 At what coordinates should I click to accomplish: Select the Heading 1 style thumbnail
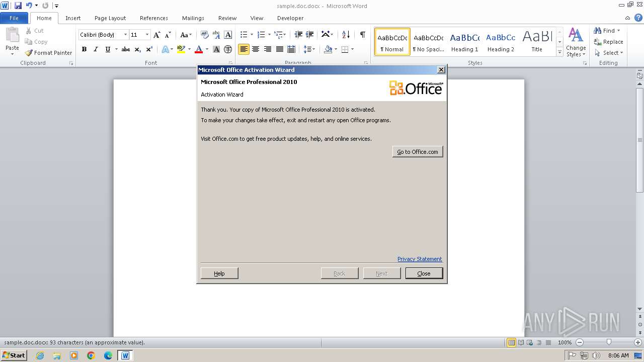[x=465, y=42]
